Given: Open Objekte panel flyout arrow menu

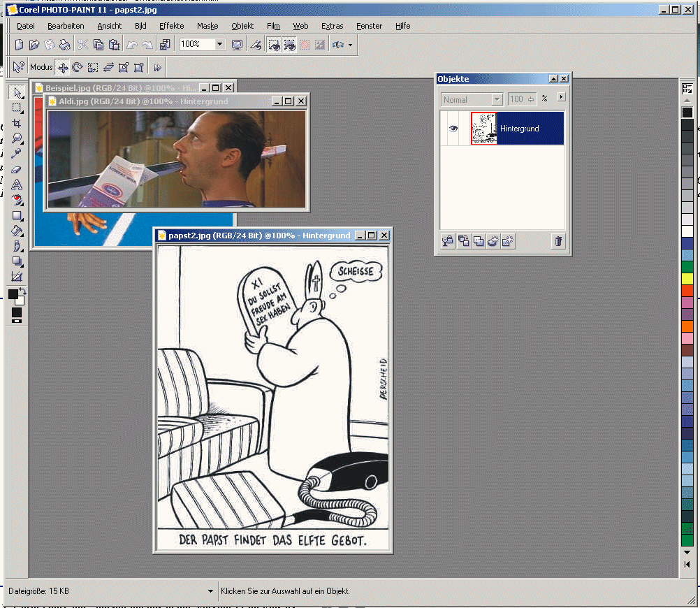Looking at the screenshot, I should coord(561,97).
